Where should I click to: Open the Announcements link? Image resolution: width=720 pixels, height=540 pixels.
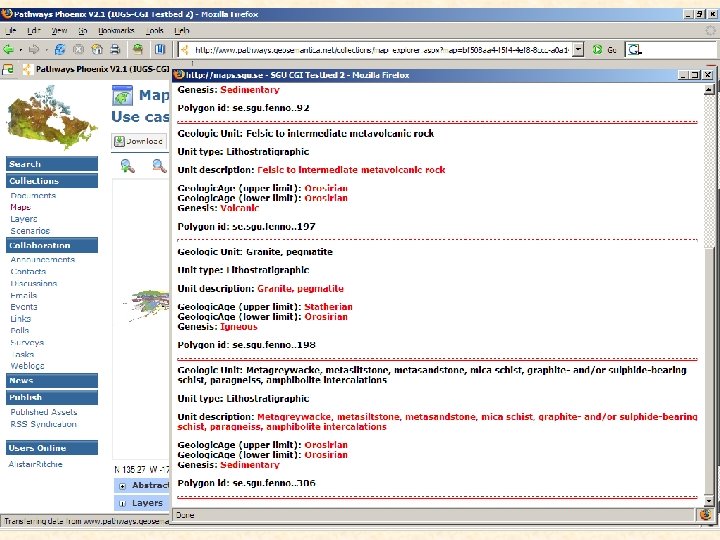click(x=42, y=259)
